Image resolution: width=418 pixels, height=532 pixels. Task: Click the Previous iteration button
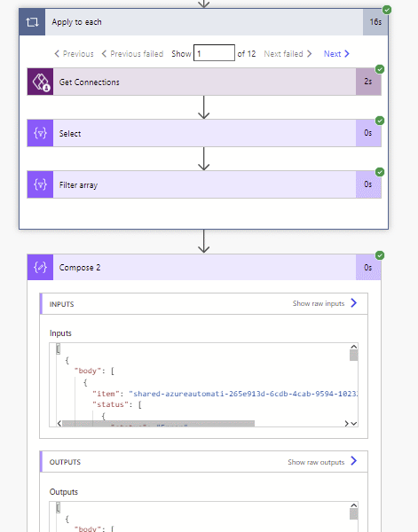pyautogui.click(x=74, y=53)
